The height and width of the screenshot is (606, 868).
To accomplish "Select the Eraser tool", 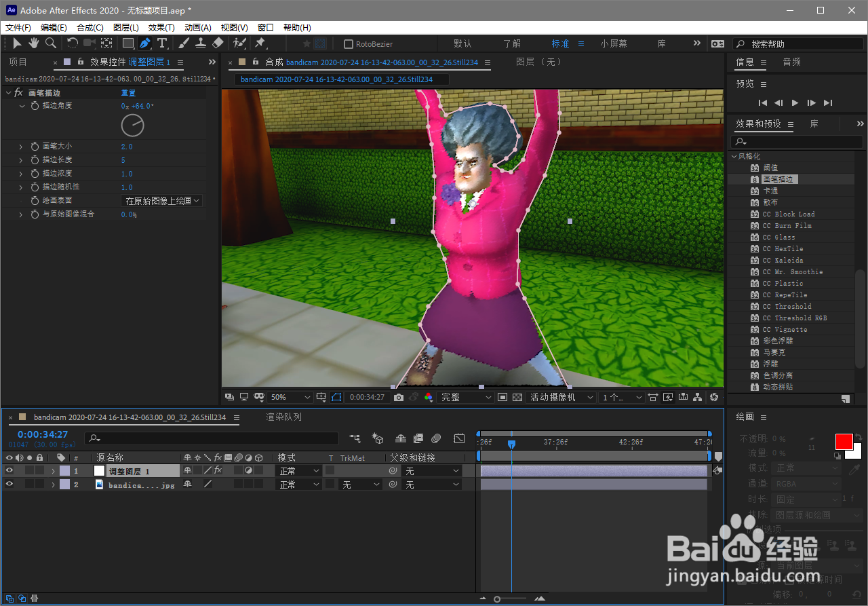I will coord(218,43).
